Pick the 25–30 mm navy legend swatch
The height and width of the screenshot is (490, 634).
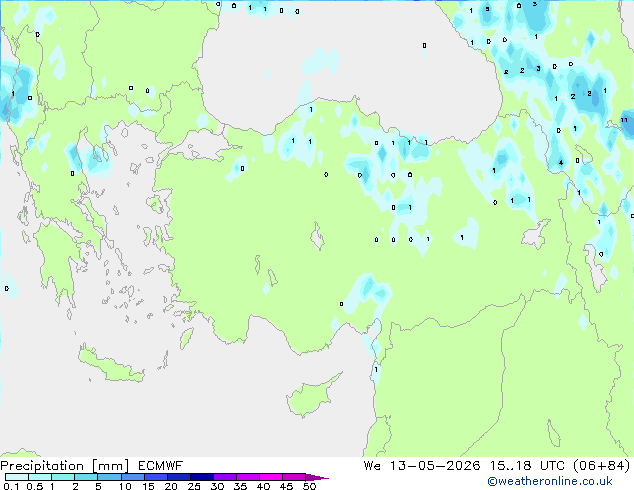point(202,477)
